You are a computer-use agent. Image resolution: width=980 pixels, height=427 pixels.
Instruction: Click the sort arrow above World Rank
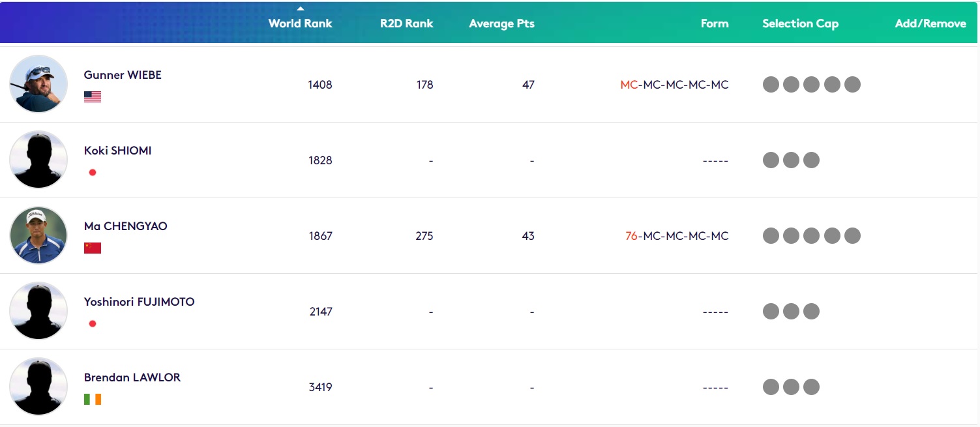[300, 8]
